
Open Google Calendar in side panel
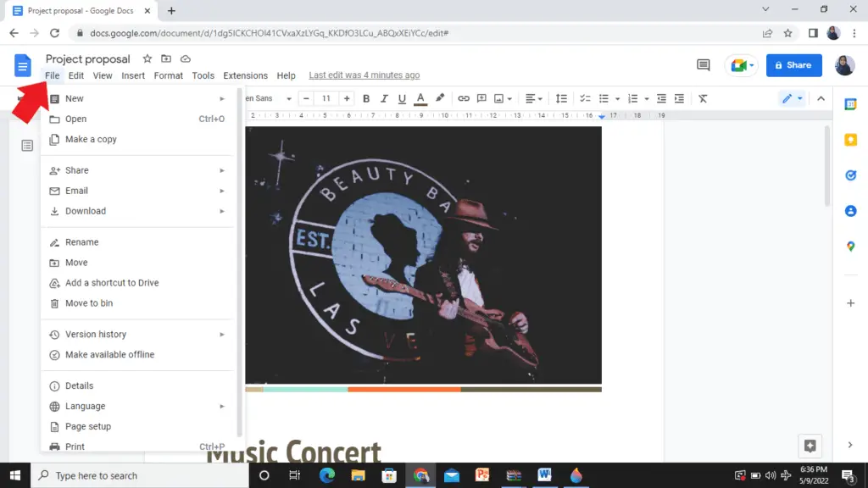[851, 104]
